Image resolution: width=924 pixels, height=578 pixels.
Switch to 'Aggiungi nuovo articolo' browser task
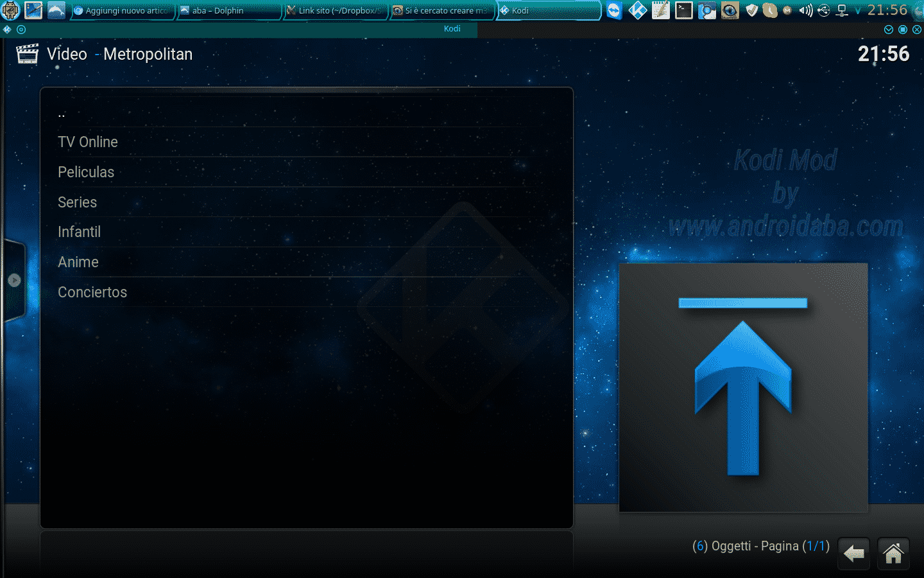121,10
